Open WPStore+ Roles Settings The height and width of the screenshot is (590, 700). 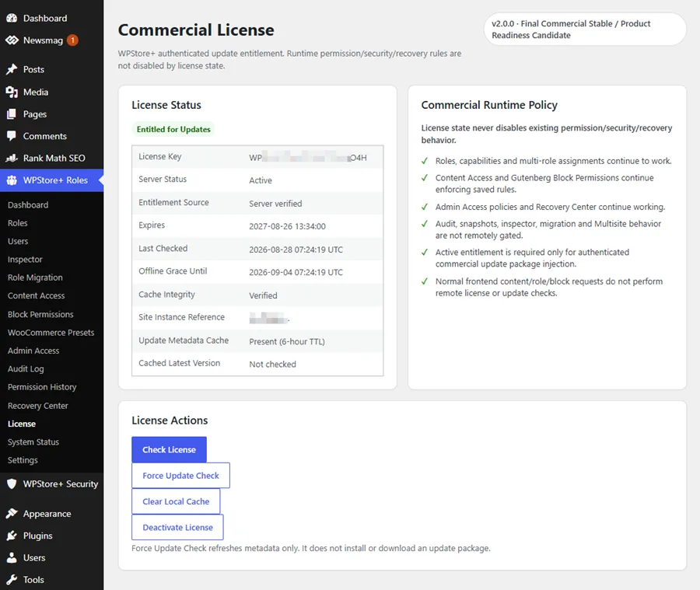point(23,460)
